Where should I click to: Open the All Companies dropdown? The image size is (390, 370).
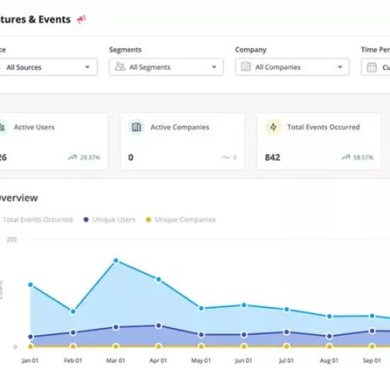(x=292, y=67)
